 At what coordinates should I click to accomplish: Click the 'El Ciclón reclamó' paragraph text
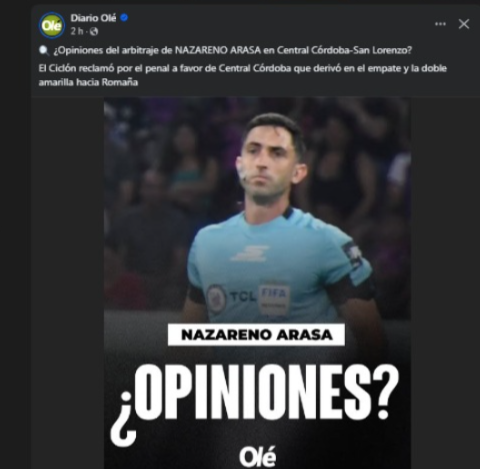242,75
